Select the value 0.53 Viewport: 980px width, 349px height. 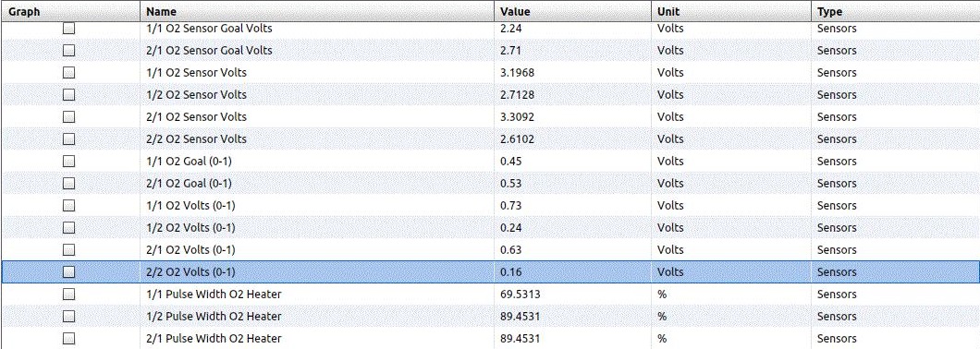click(510, 184)
